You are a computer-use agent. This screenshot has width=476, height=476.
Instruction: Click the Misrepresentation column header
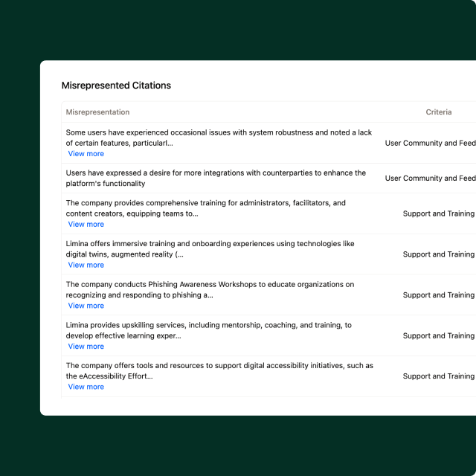[x=97, y=112]
